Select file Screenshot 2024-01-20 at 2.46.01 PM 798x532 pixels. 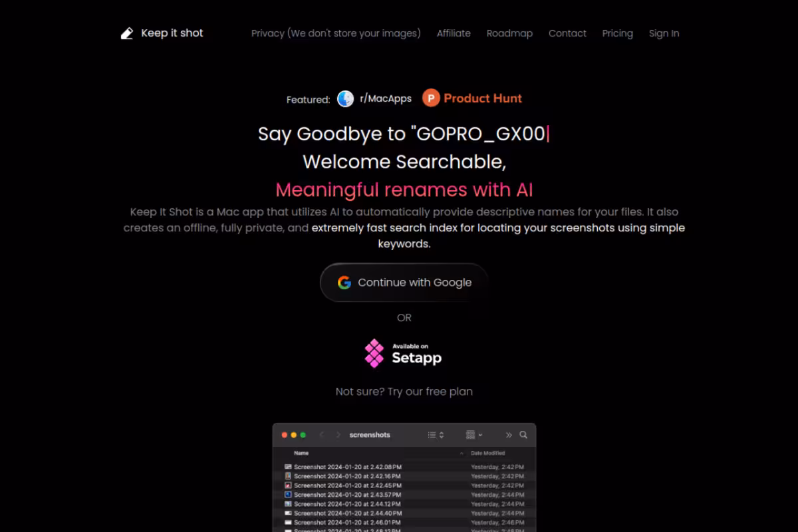coord(348,523)
